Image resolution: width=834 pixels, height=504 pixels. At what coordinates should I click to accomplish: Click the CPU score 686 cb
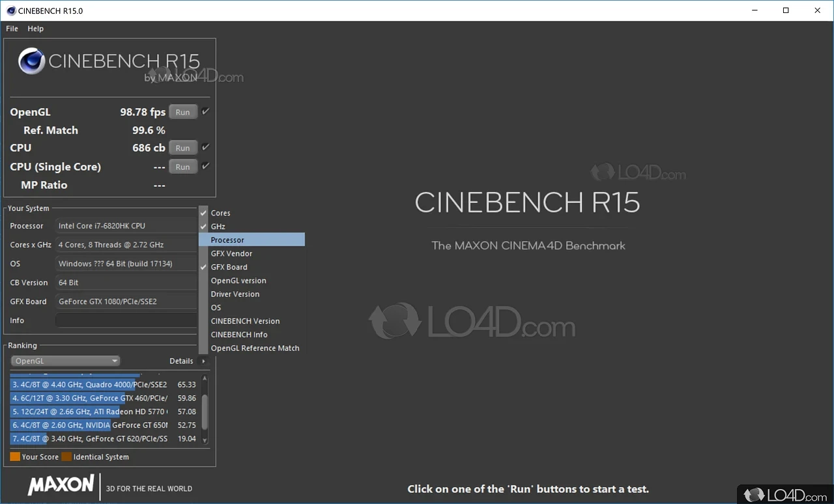[x=149, y=148]
